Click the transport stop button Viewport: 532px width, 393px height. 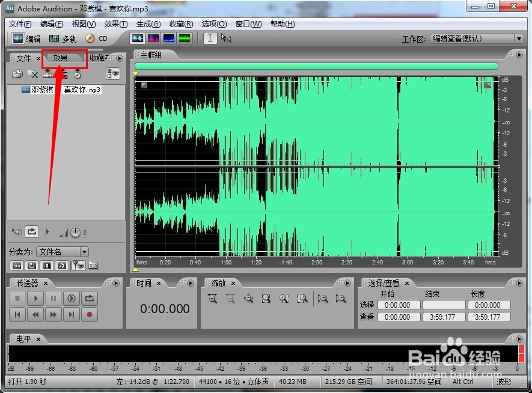(17, 299)
